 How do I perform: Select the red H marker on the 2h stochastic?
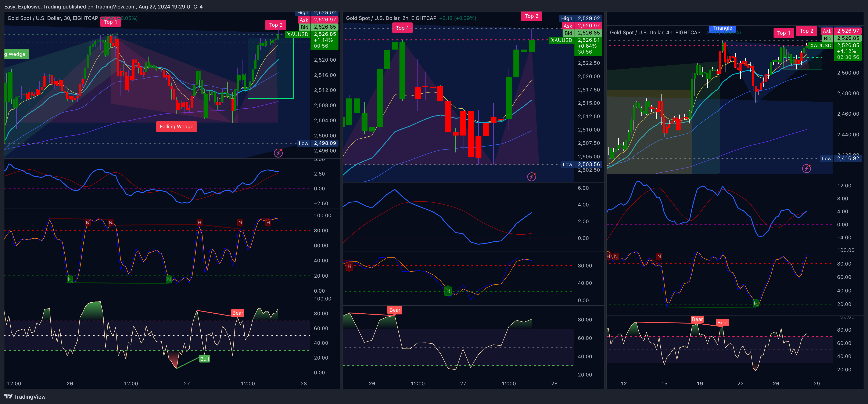tap(349, 267)
